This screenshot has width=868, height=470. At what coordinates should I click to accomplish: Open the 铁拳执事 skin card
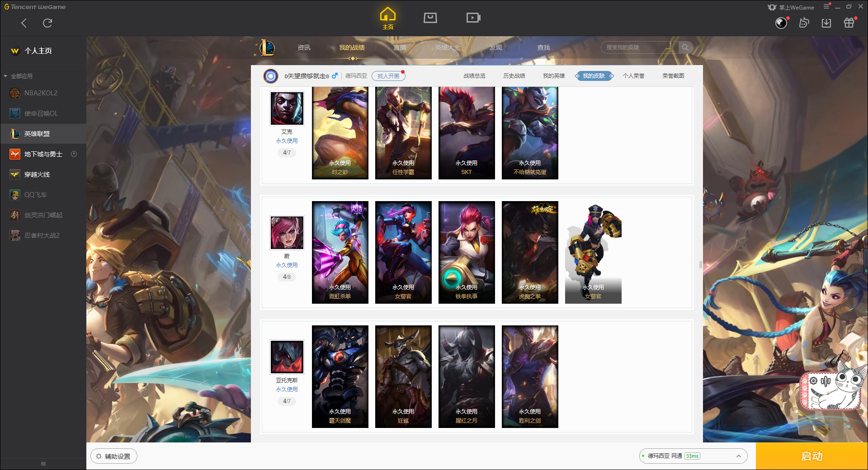(467, 252)
